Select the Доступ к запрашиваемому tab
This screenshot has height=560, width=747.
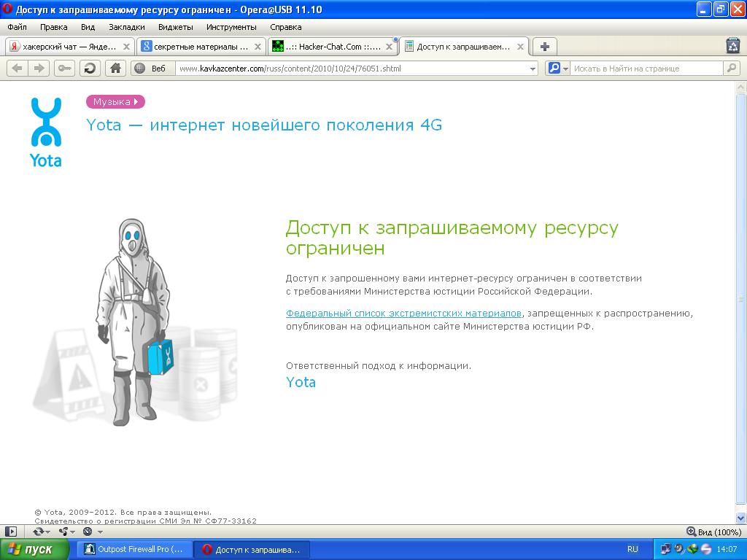tap(463, 47)
